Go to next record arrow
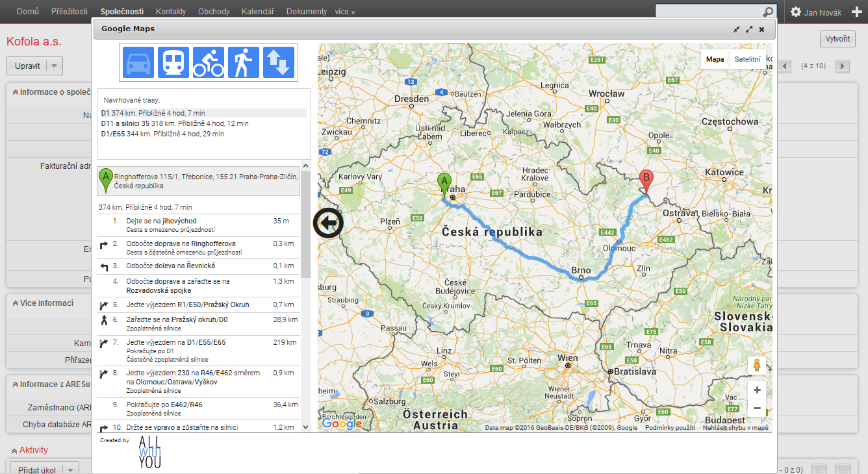Viewport: 868px width, 474px height. point(843,66)
